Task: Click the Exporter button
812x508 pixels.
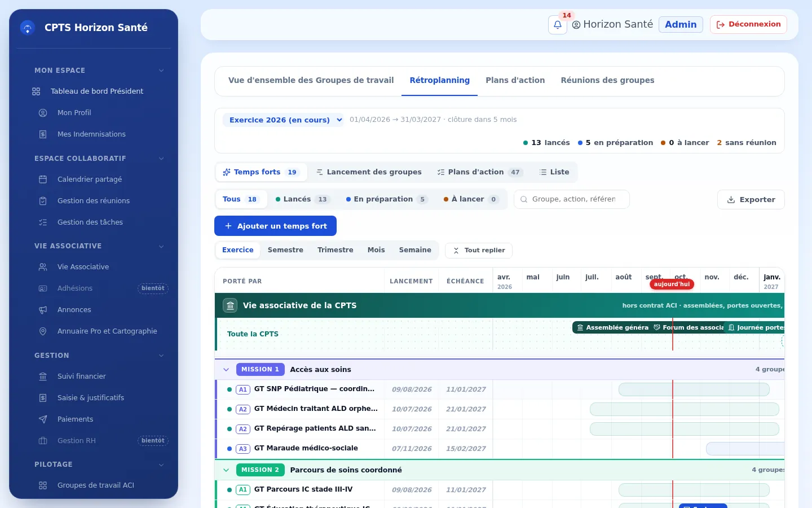Action: tap(751, 200)
